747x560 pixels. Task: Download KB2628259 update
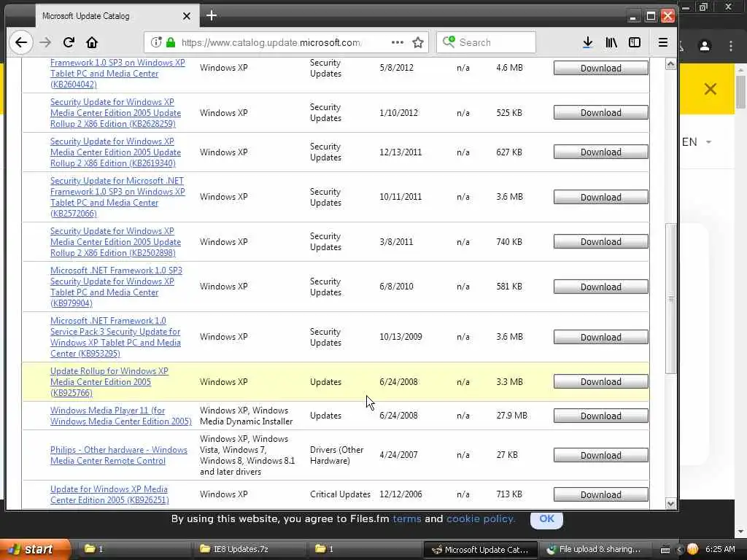coord(601,112)
